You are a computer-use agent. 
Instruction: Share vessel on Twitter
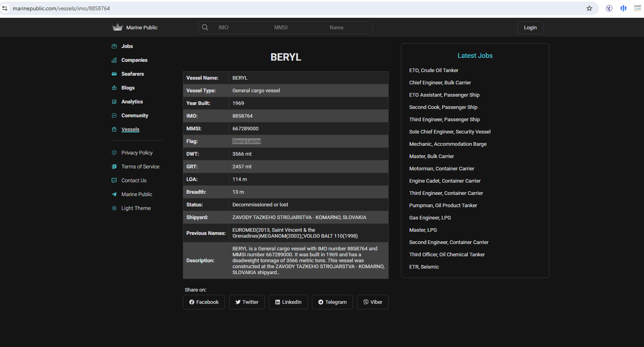pyautogui.click(x=247, y=302)
